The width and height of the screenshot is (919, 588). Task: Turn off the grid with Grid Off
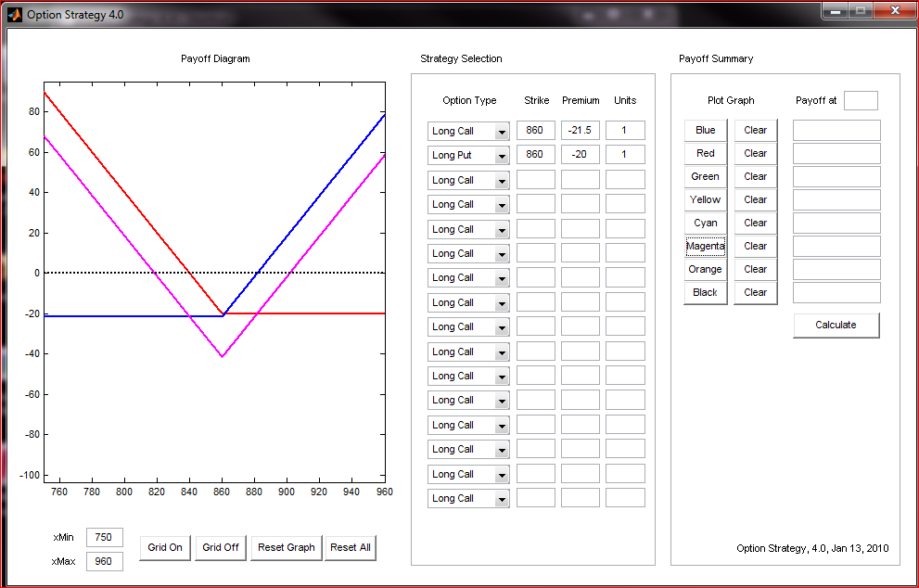click(221, 547)
